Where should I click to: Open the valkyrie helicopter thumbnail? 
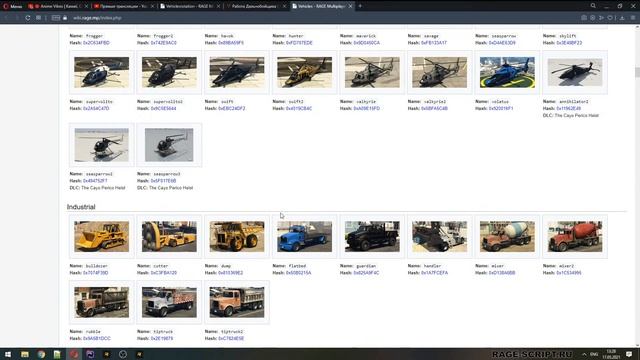pyautogui.click(x=372, y=72)
